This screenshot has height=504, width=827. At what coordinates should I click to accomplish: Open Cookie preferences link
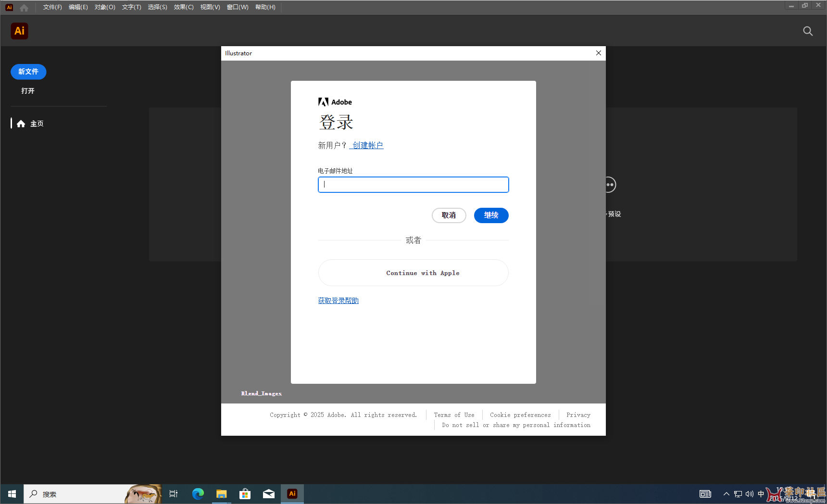[520, 415]
